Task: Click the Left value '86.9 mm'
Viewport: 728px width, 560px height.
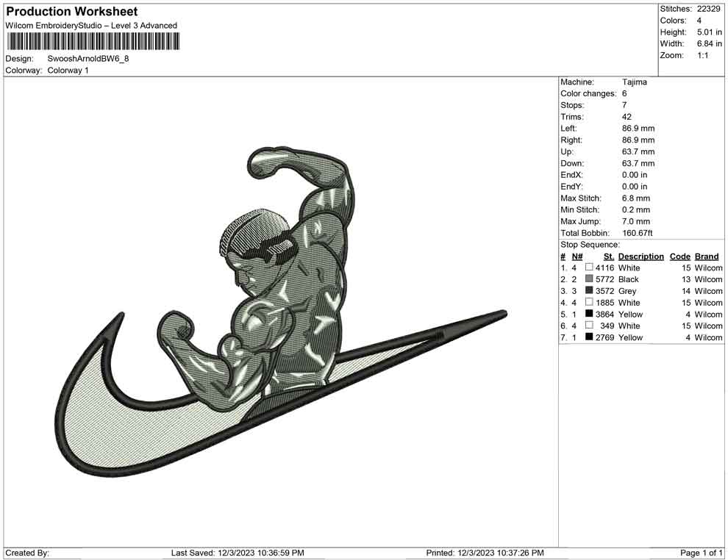Action: click(638, 129)
